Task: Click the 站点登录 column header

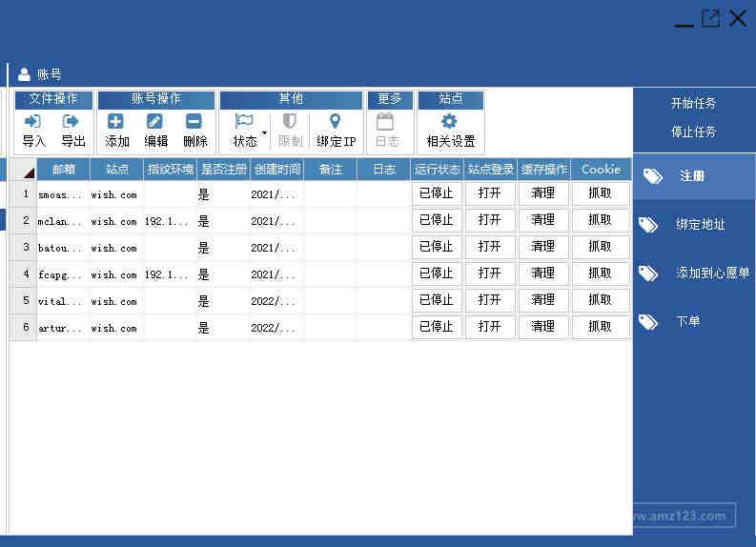Action: [x=491, y=170]
